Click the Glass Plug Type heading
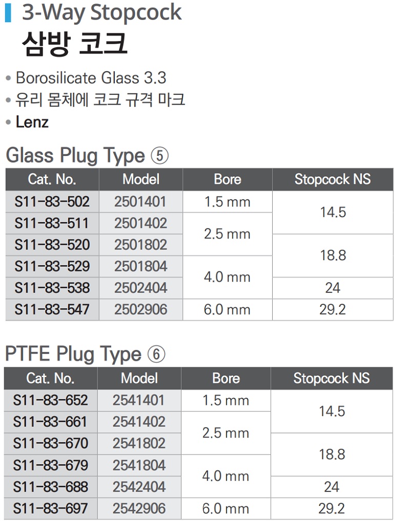410x532 pixels. click(x=75, y=155)
